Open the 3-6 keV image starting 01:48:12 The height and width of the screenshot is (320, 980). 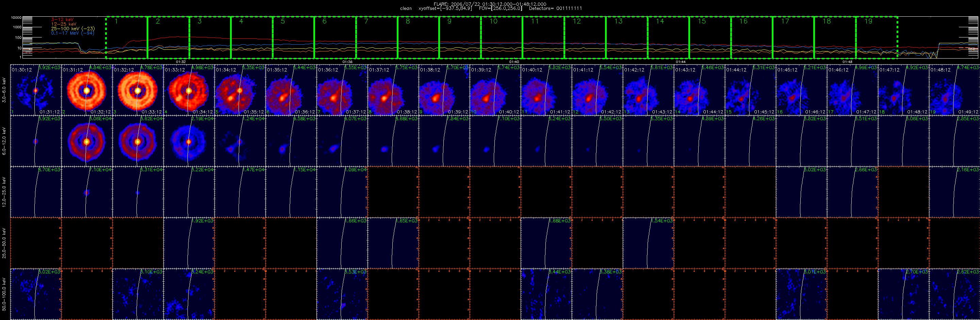pyautogui.click(x=954, y=90)
